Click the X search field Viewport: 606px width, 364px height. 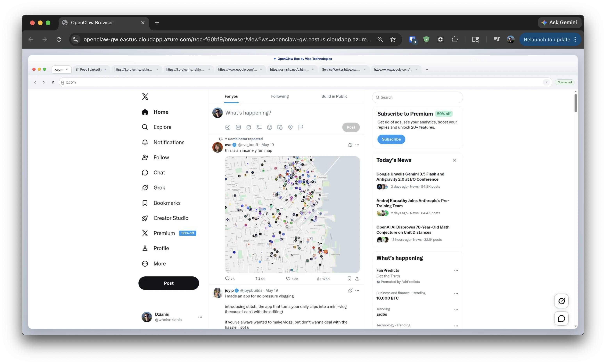417,97
